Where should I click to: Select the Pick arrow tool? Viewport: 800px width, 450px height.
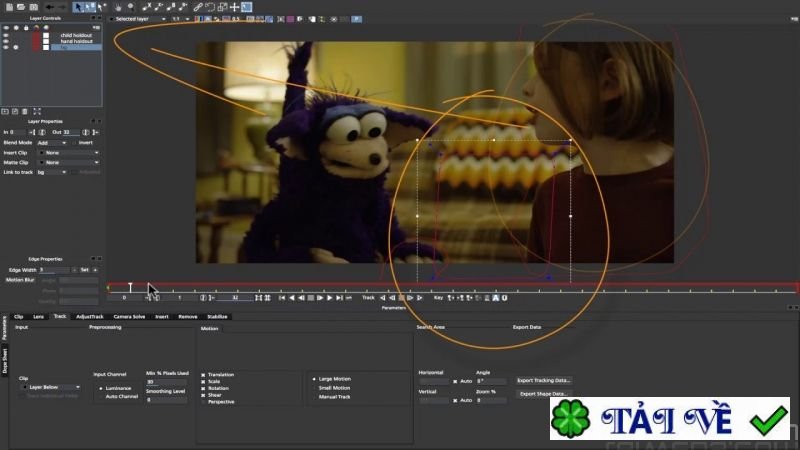(x=78, y=7)
